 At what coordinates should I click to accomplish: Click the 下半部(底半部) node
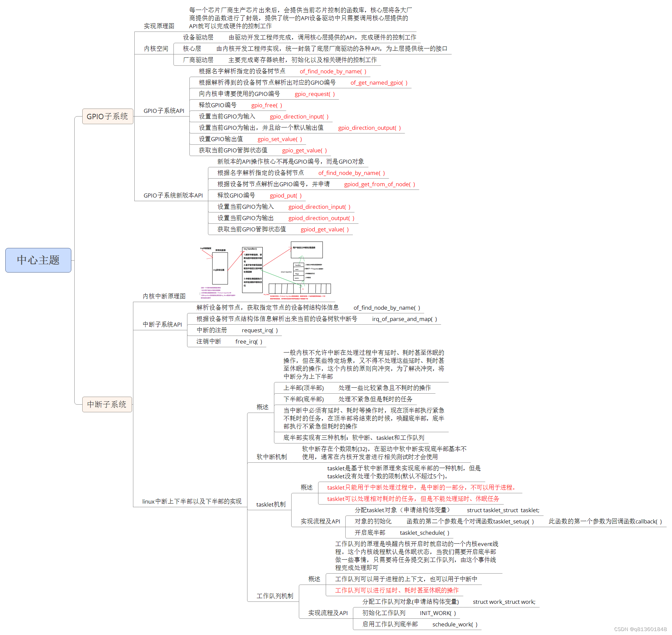(x=303, y=399)
